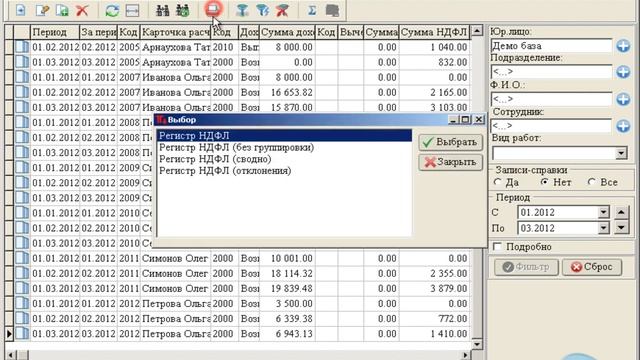Click the Выбор dialog title icon
This screenshot has width=640, height=360.
(x=162, y=120)
